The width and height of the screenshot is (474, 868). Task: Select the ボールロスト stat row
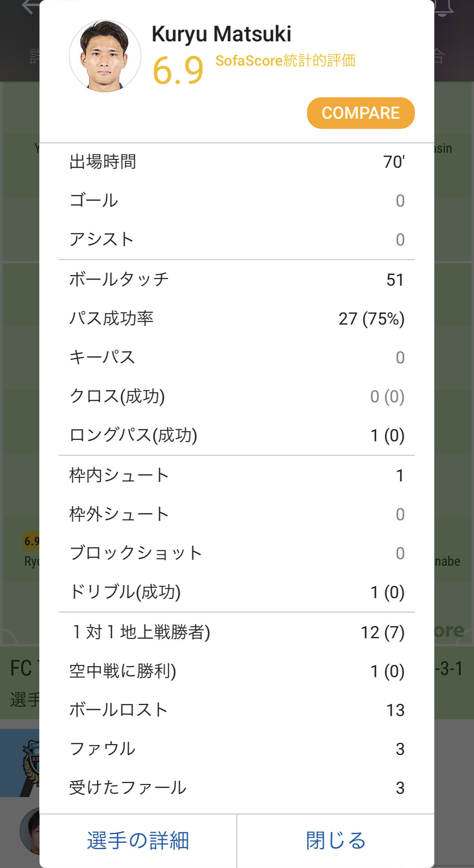[x=237, y=710]
